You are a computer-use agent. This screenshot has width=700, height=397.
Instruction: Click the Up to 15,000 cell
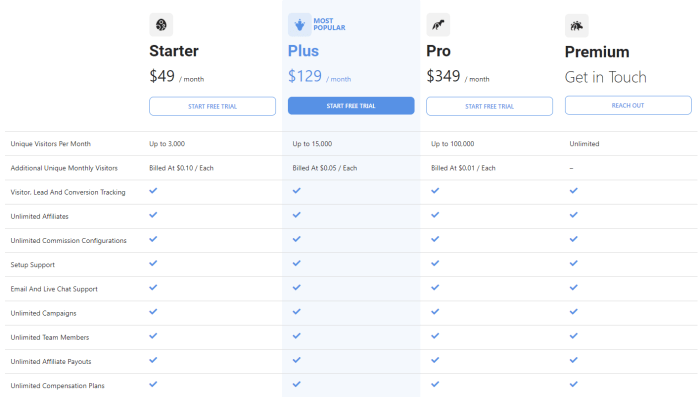click(312, 144)
